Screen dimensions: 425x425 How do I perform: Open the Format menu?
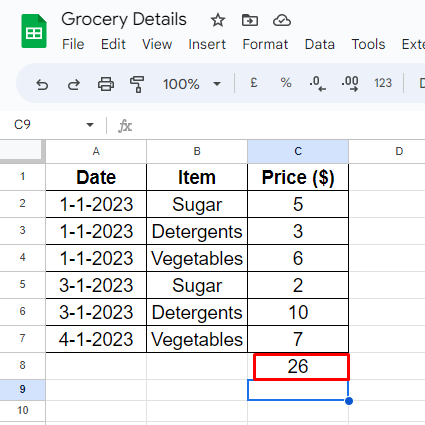click(x=265, y=44)
